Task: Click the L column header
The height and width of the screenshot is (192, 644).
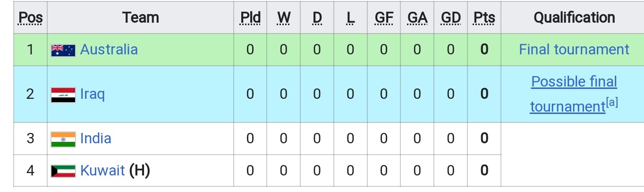Action: tap(350, 18)
